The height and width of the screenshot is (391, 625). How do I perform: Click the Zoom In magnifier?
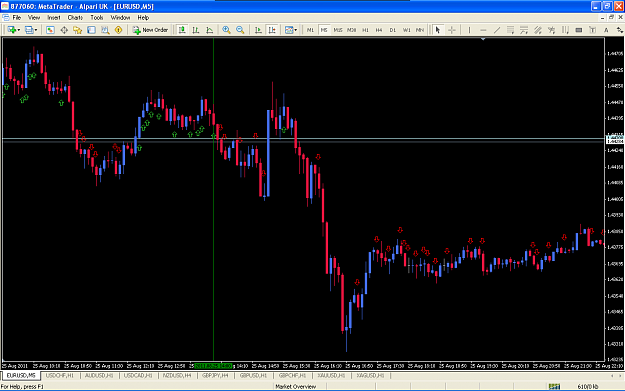tap(226, 30)
